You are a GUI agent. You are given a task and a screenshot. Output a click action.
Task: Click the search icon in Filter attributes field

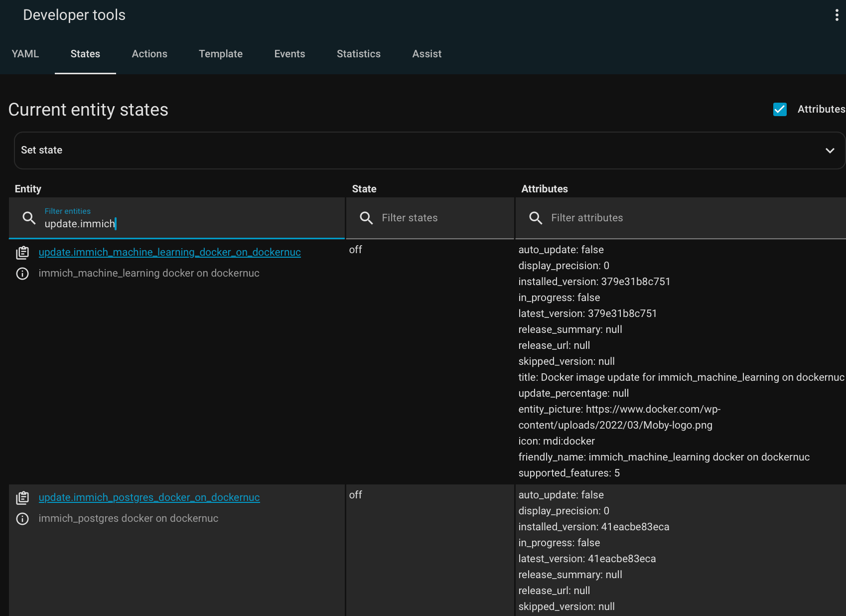tap(536, 218)
